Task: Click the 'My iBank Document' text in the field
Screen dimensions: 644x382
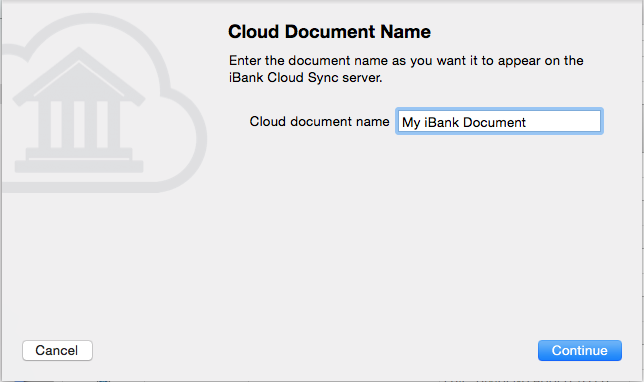Action: click(464, 122)
